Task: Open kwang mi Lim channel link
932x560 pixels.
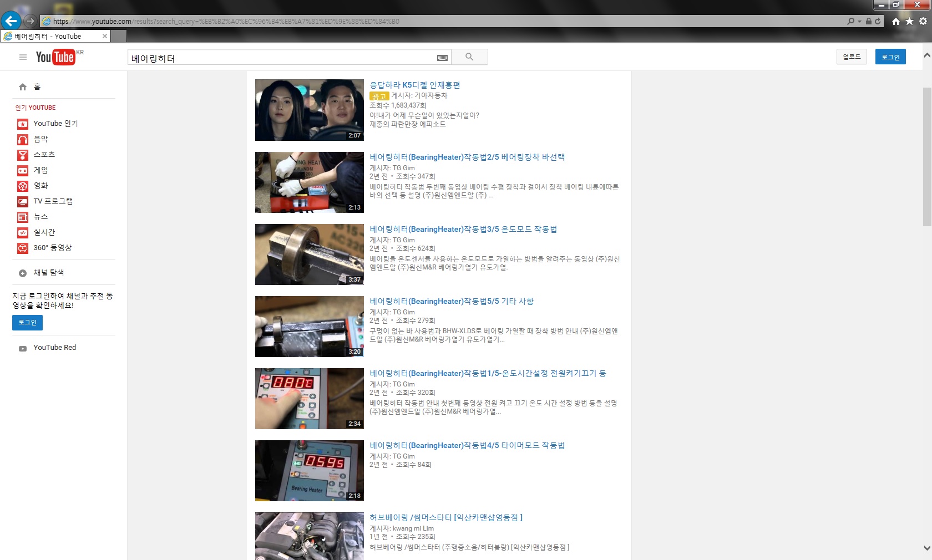Action: tap(413, 528)
